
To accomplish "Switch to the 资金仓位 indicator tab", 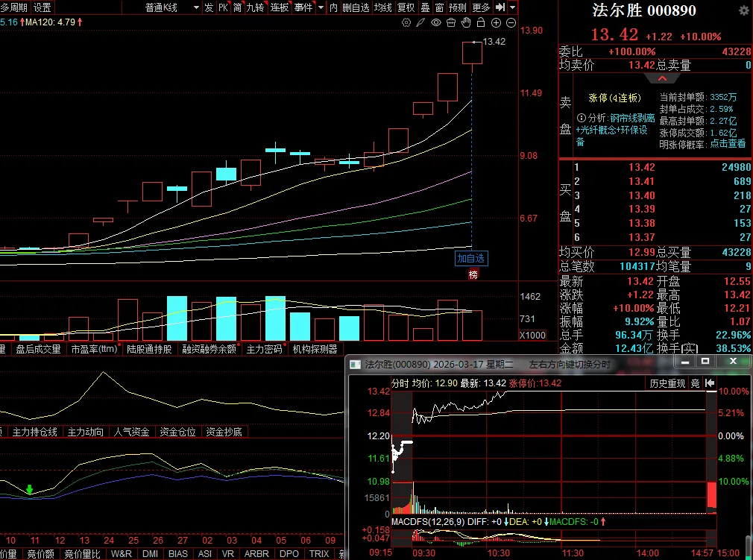I will [177, 432].
